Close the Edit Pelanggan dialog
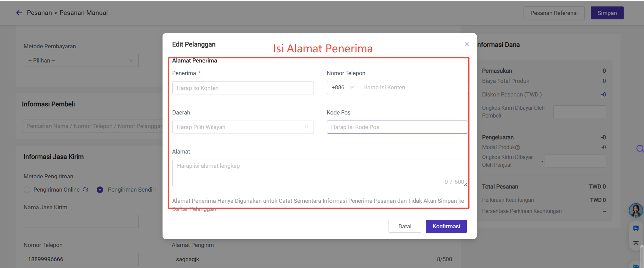 tap(467, 44)
